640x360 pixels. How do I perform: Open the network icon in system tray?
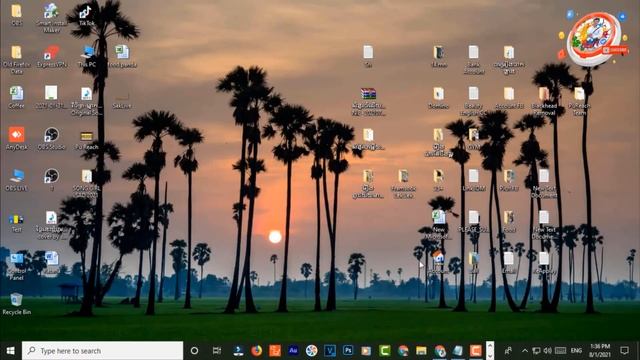pyautogui.click(x=536, y=351)
